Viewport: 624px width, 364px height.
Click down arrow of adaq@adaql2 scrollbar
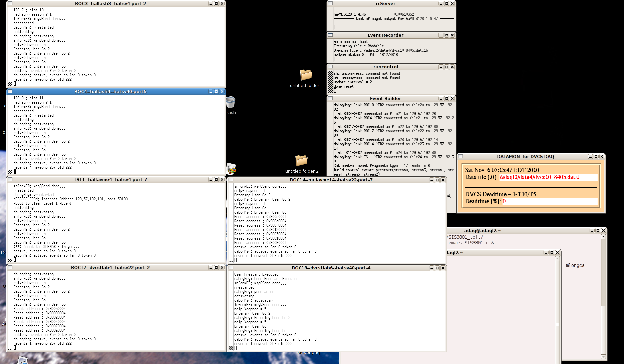(603, 357)
